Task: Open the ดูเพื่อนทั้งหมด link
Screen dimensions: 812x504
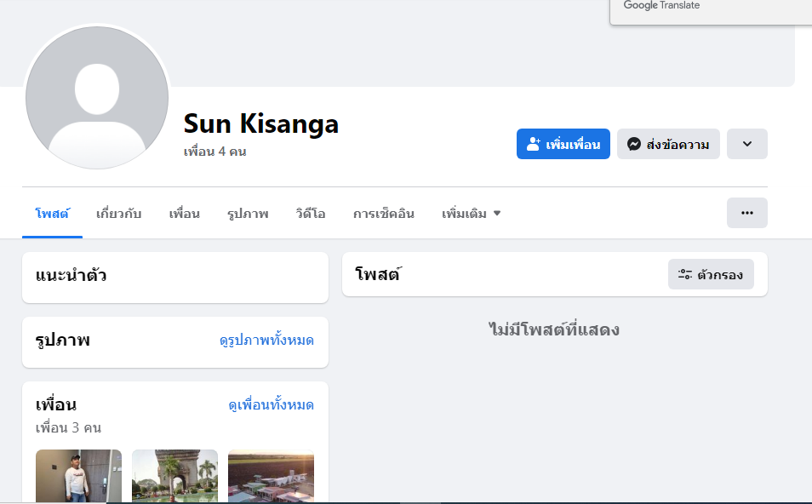Action: [x=272, y=404]
